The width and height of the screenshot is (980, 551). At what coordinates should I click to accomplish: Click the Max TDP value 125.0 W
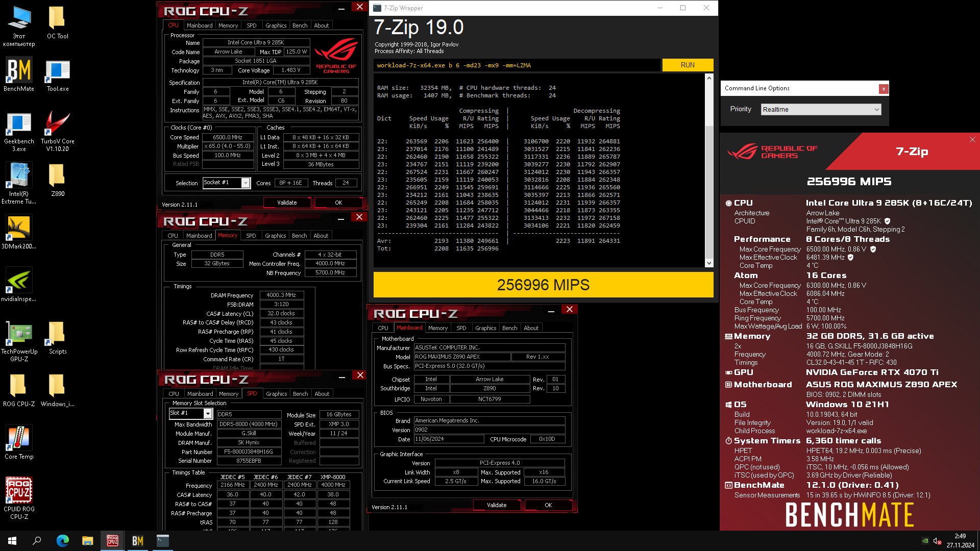coord(296,52)
